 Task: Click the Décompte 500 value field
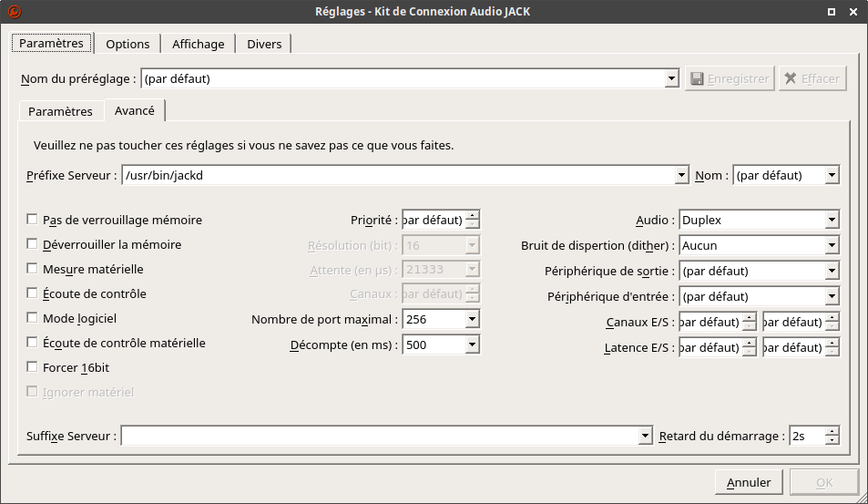[x=434, y=345]
